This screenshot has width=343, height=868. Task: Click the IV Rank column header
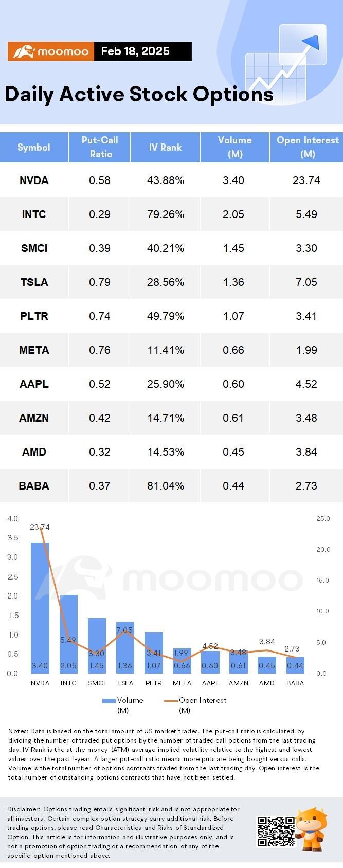165,147
